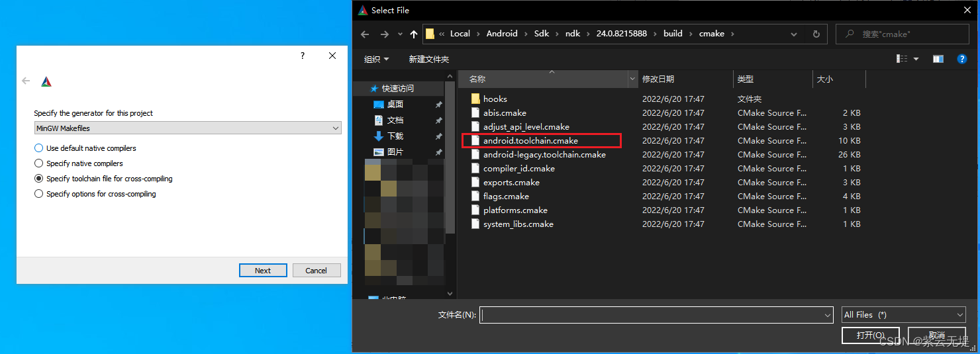Image resolution: width=980 pixels, height=354 pixels.
Task: Click 24.0.8215888 breadcrumb in address bar
Action: pyautogui.click(x=622, y=34)
